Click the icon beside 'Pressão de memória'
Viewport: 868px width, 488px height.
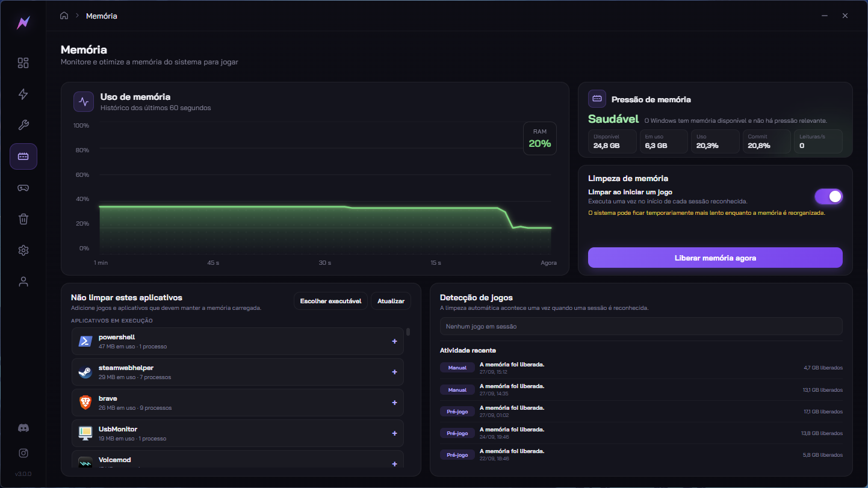click(598, 99)
